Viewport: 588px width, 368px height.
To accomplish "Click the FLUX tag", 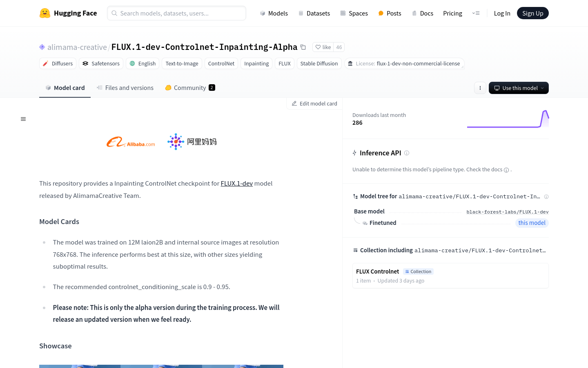I will click(285, 63).
